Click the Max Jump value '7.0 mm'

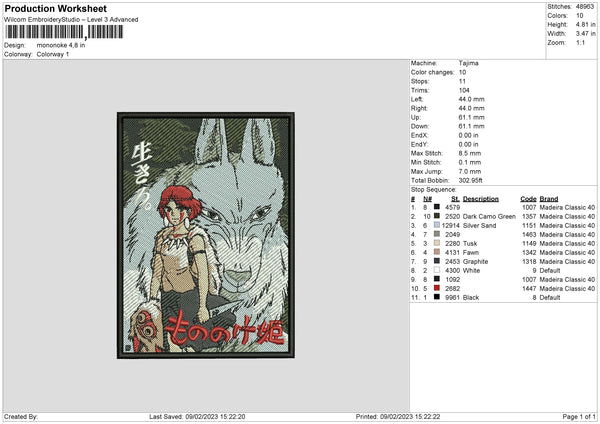click(x=470, y=171)
